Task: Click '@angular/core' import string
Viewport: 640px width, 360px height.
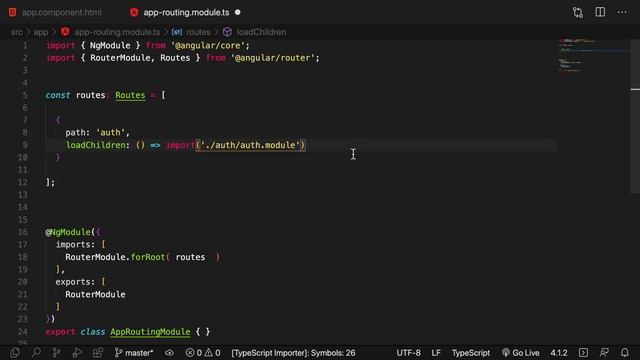Action: [x=208, y=45]
